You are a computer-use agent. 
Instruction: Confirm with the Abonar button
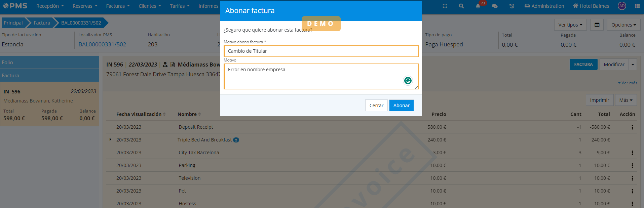[401, 106]
